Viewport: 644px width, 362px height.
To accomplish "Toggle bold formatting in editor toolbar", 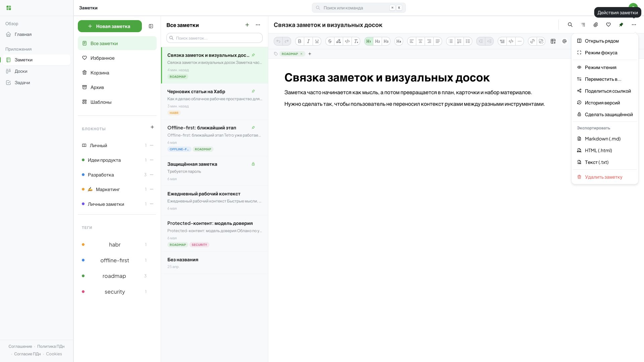I will [300, 41].
